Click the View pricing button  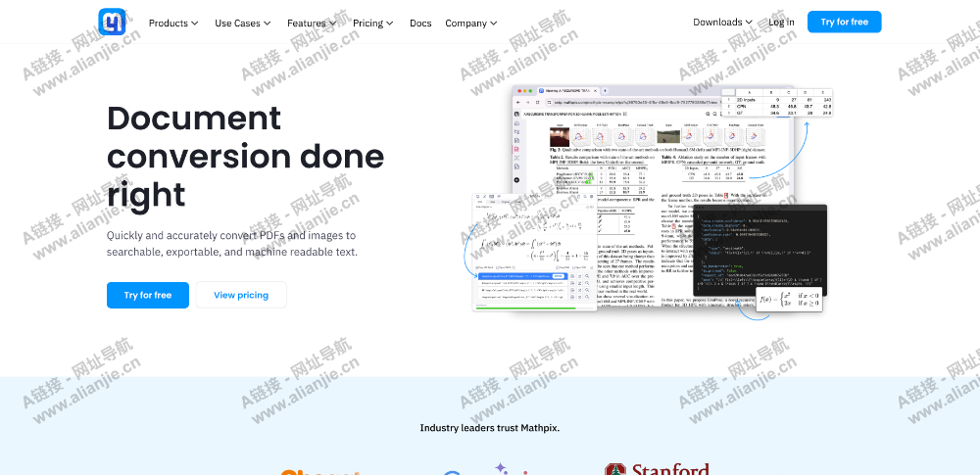click(x=241, y=295)
